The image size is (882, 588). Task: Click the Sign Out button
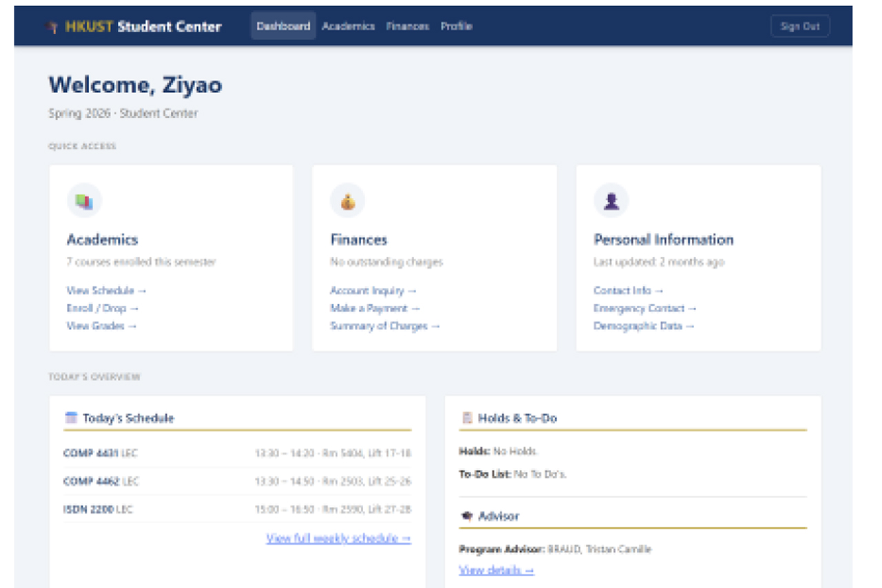[x=800, y=26]
